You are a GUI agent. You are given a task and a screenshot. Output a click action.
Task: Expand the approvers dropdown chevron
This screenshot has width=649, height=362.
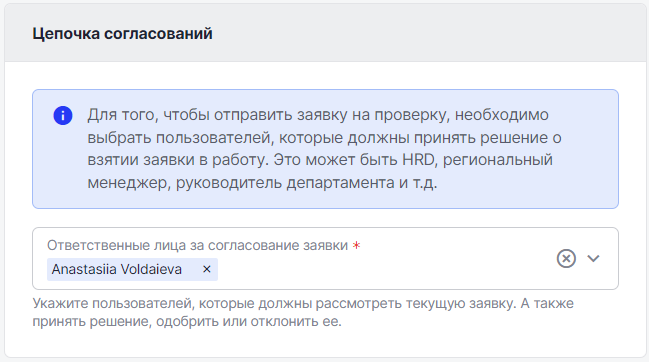point(594,259)
